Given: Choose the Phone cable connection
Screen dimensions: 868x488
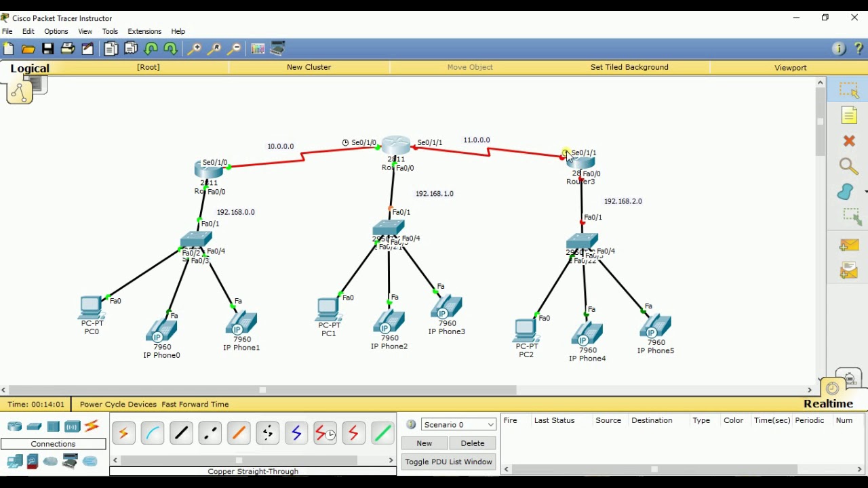Looking at the screenshot, I should coord(268,433).
